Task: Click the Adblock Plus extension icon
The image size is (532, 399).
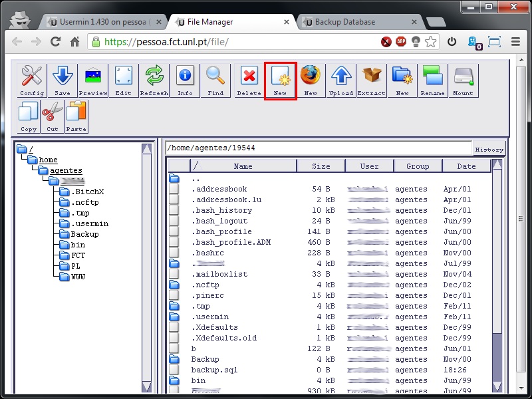Action: pos(402,42)
